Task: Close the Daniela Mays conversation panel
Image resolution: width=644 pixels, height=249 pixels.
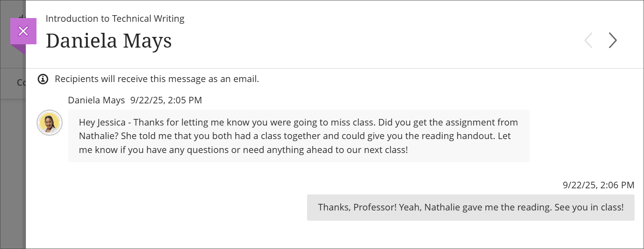Action: [23, 31]
